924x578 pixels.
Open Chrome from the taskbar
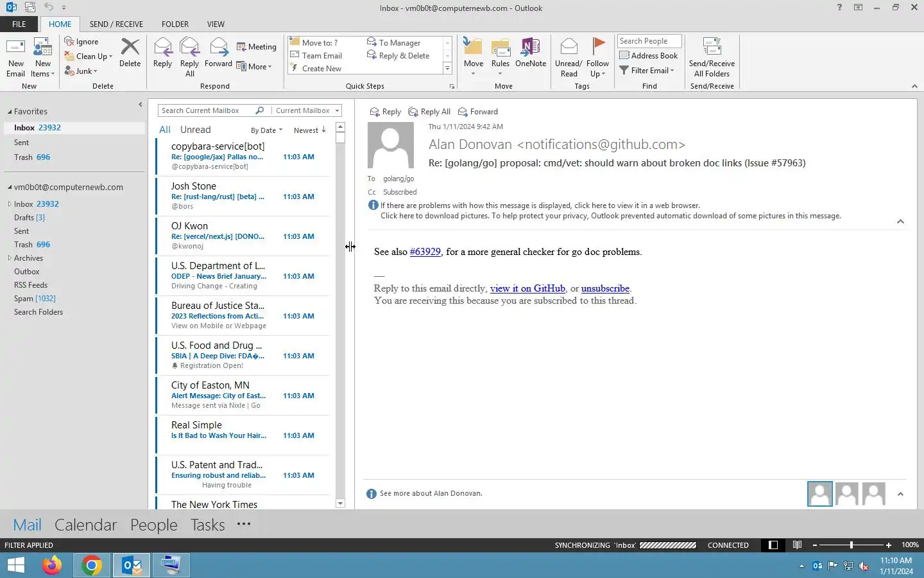click(92, 565)
